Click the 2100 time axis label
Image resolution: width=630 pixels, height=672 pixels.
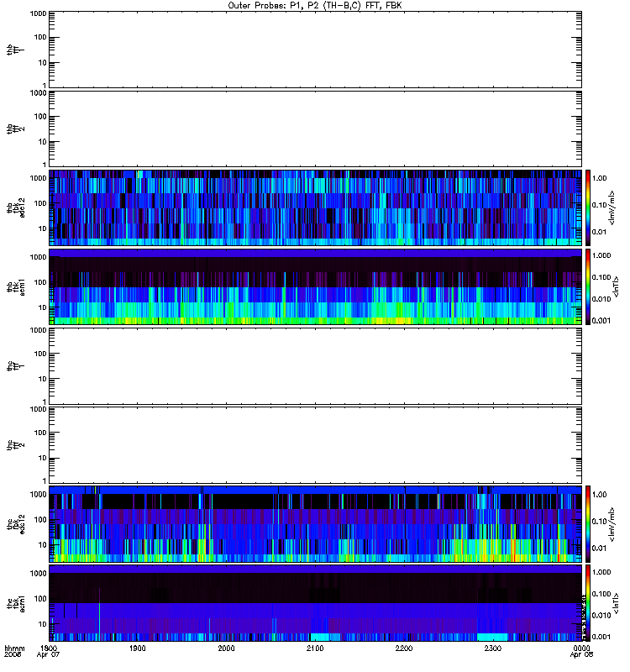[315, 648]
